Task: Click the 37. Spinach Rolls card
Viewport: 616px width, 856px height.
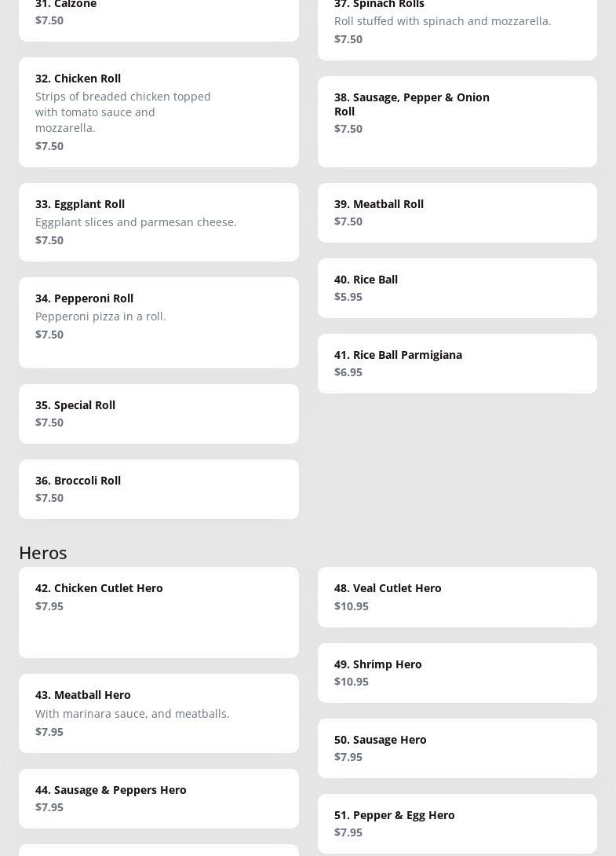Action: pyautogui.click(x=457, y=22)
